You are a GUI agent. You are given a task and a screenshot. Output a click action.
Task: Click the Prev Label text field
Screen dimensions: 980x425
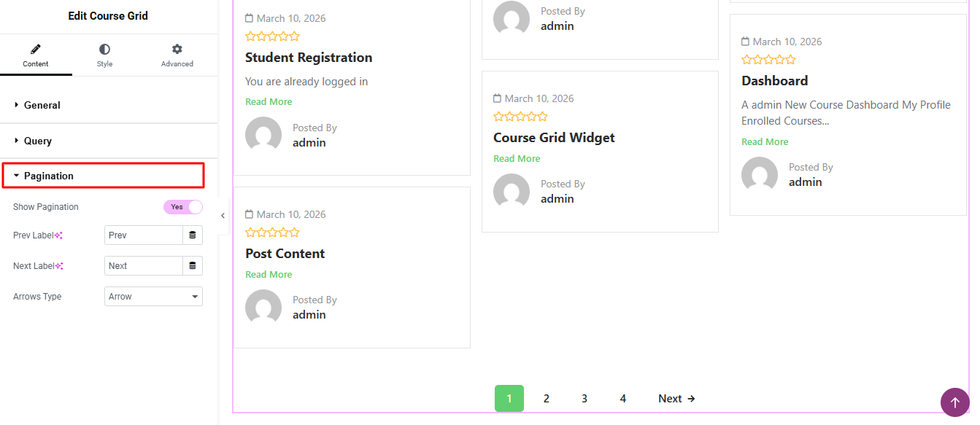(144, 235)
